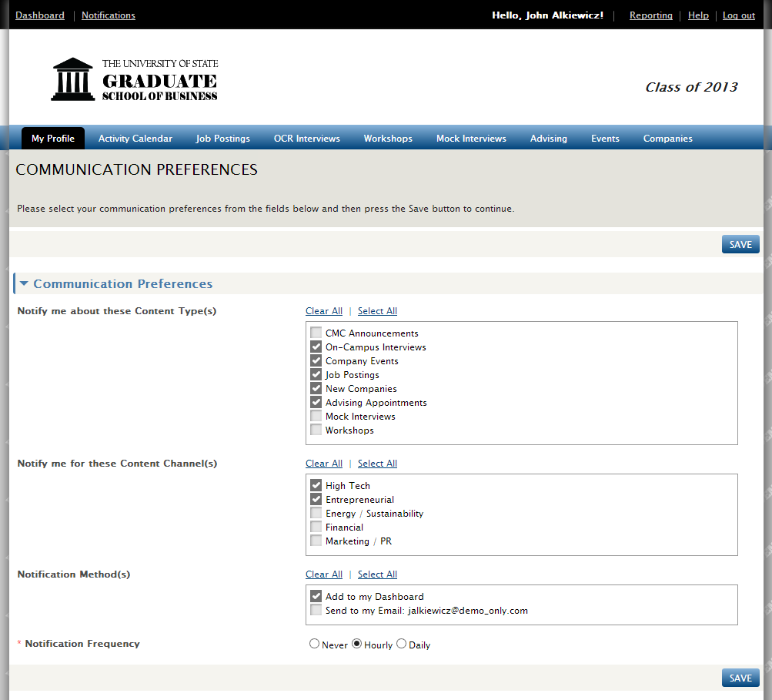Click the University of State building logo
The height and width of the screenshot is (700, 772).
(72, 79)
